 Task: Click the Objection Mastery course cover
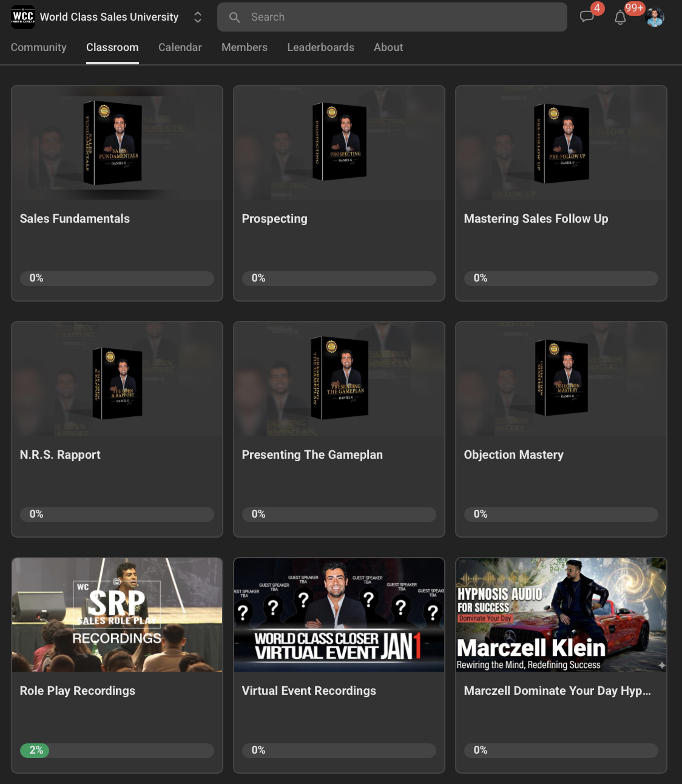(561, 379)
